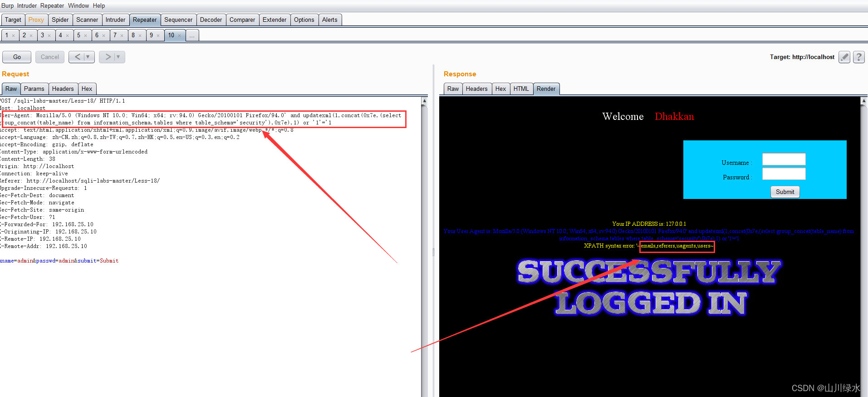Click the Password input field
This screenshot has height=397, width=868.
(784, 174)
